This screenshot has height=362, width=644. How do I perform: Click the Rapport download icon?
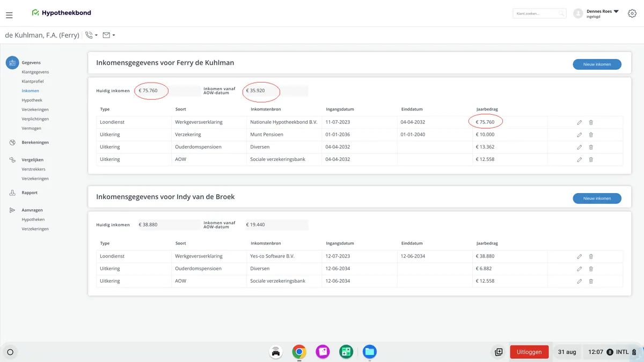(12, 193)
